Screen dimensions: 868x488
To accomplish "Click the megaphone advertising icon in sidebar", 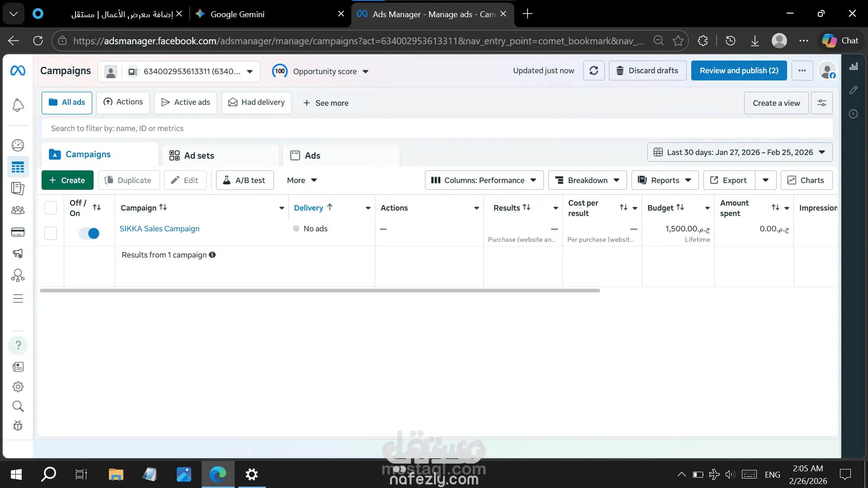I will coord(18,253).
